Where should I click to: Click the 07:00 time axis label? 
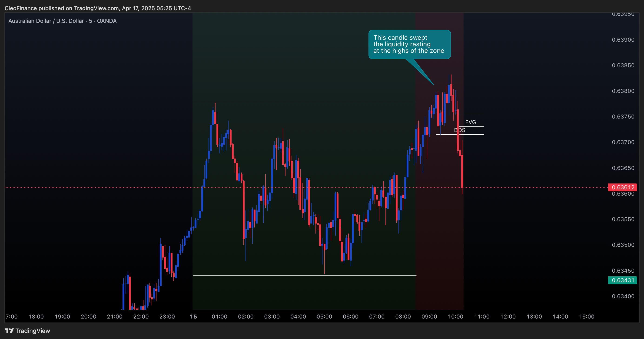click(x=377, y=316)
